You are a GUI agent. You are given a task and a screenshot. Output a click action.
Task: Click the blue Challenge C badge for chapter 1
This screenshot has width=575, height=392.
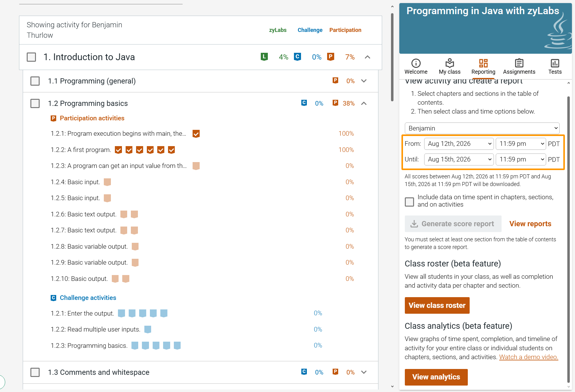tap(297, 57)
